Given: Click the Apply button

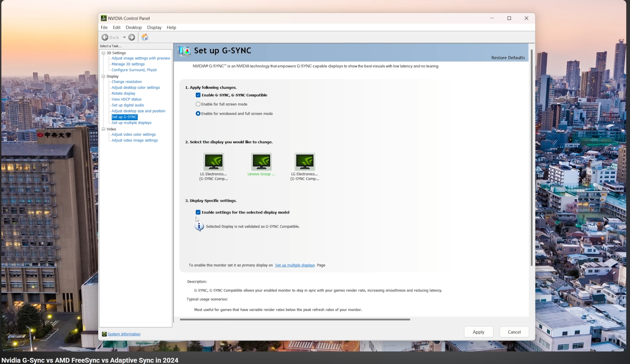Looking at the screenshot, I should [x=479, y=332].
